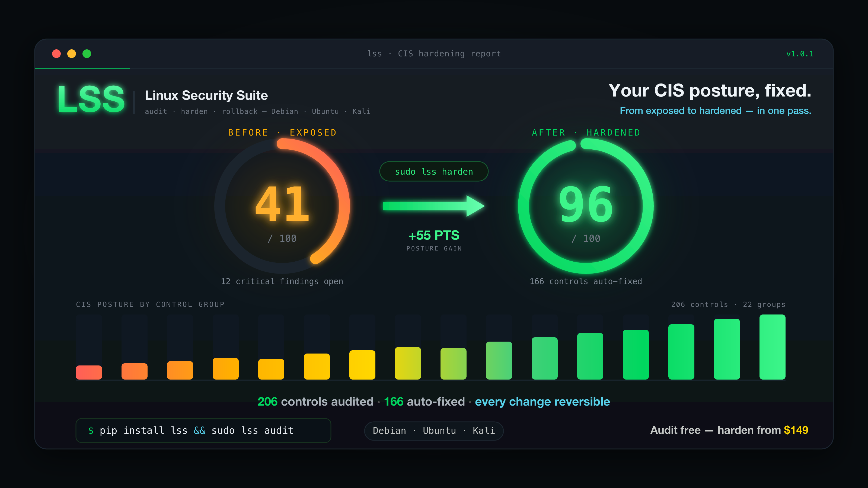Click the Debian Ubuntu Kali badge

pyautogui.click(x=434, y=431)
